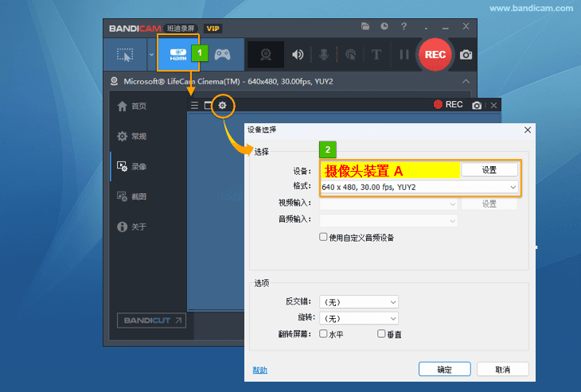Select the screen rectangle recording mode
The height and width of the screenshot is (392, 581).
(x=125, y=55)
